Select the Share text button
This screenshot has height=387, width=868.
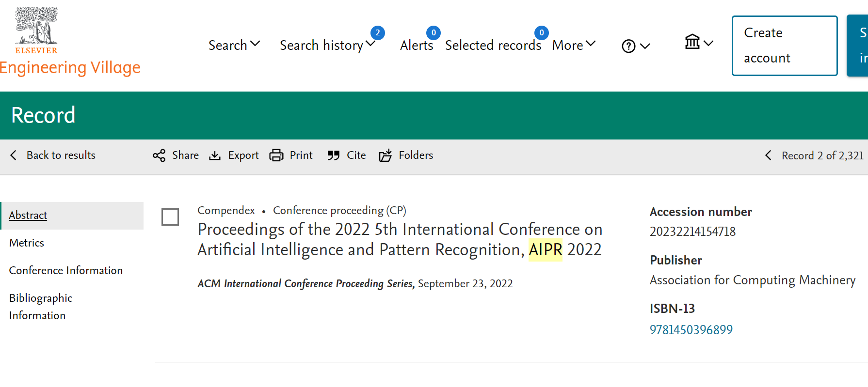[185, 155]
